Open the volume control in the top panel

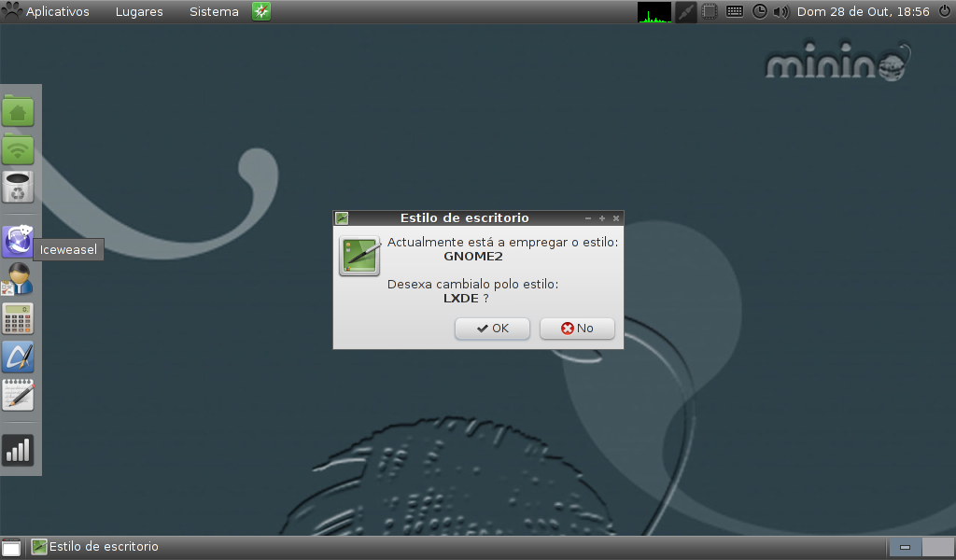coord(781,12)
